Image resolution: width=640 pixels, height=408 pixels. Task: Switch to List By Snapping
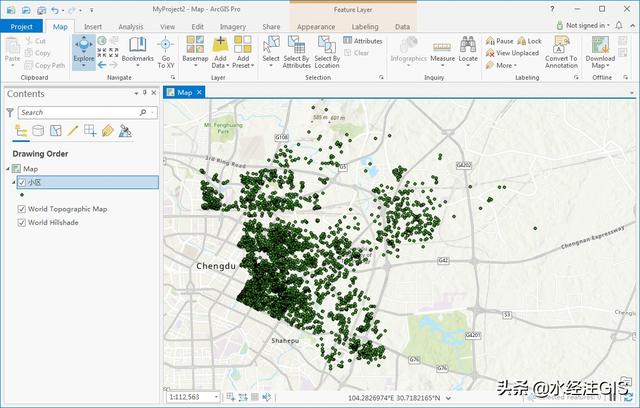[90, 131]
